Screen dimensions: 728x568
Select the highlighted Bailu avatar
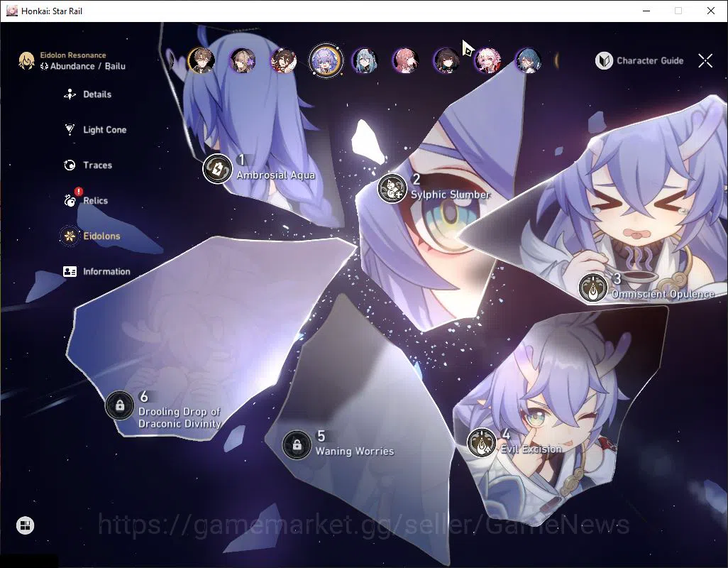325,61
